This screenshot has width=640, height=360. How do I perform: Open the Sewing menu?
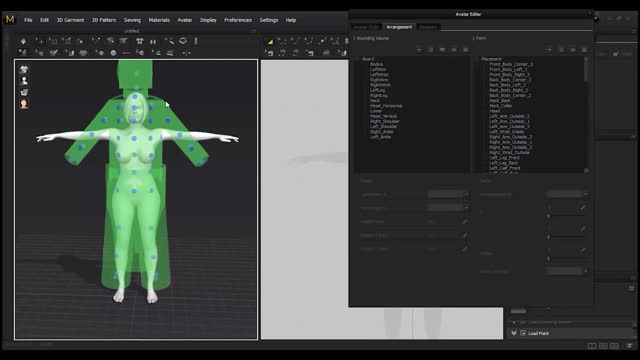tap(132, 20)
